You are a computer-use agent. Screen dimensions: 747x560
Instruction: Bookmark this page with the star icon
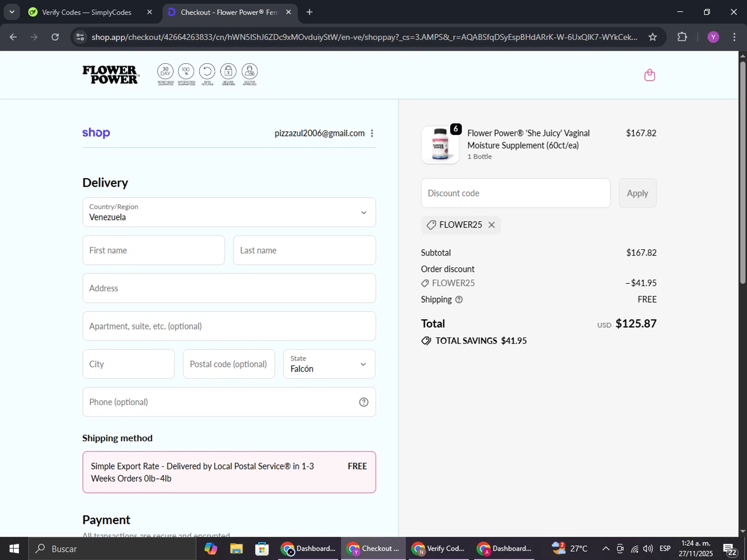click(652, 37)
